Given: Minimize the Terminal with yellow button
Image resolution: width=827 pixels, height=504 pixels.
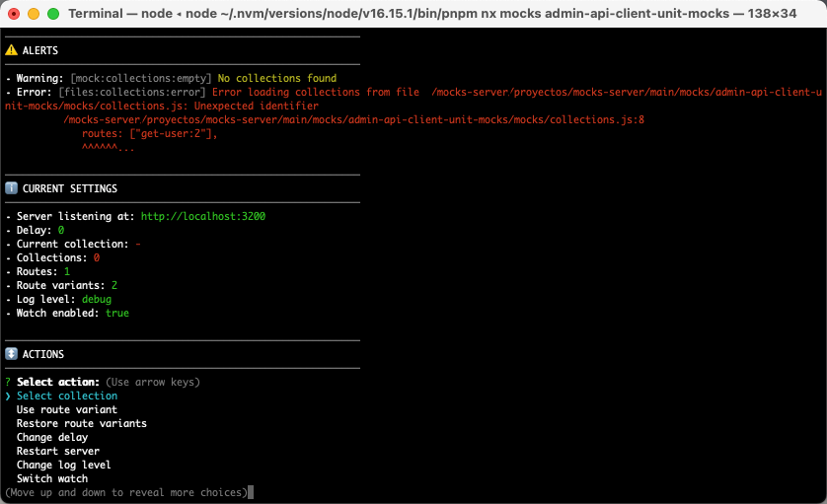Looking at the screenshot, I should click(34, 14).
